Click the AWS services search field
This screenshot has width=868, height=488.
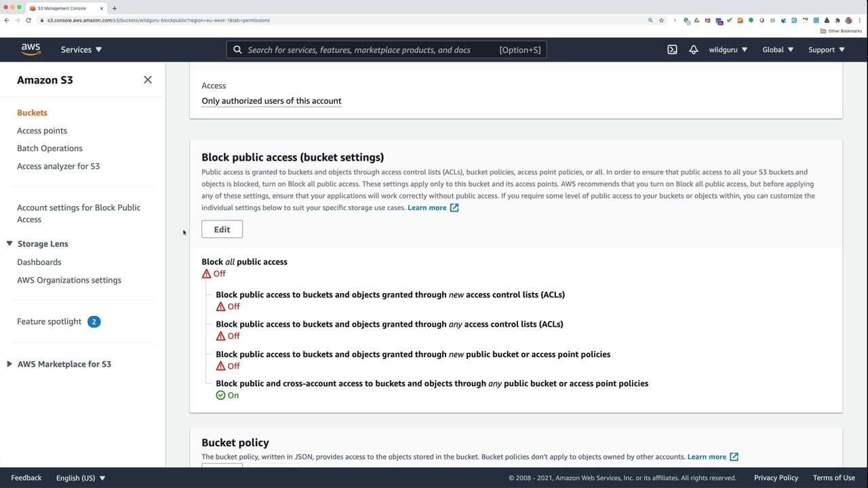387,49
